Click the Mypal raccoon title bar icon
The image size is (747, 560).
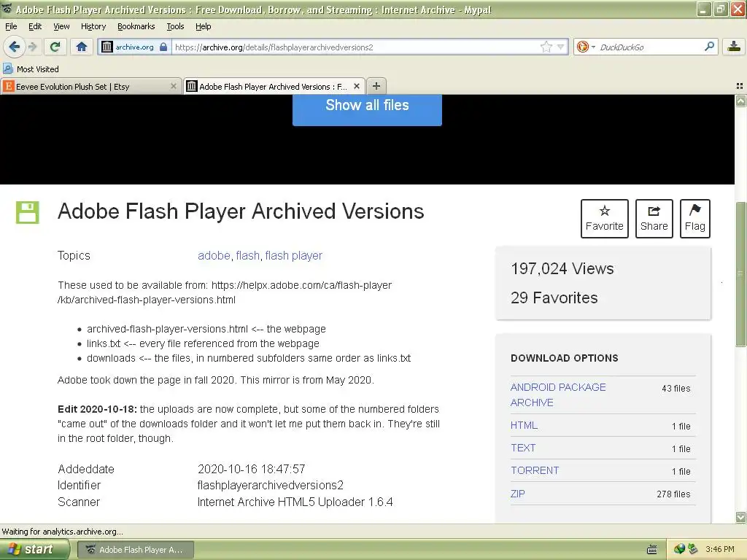click(x=7, y=9)
